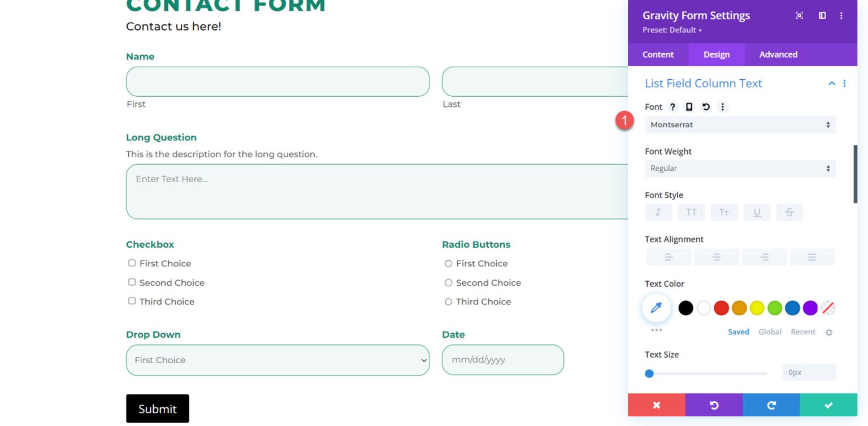The height and width of the screenshot is (426, 868).
Task: Undo last change with purple undo icon
Action: 714,405
